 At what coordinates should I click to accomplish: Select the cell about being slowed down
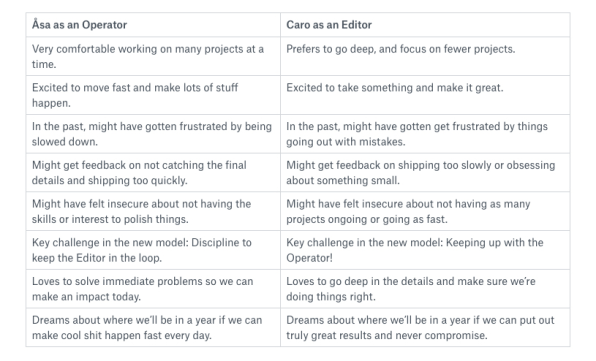[x=153, y=134]
